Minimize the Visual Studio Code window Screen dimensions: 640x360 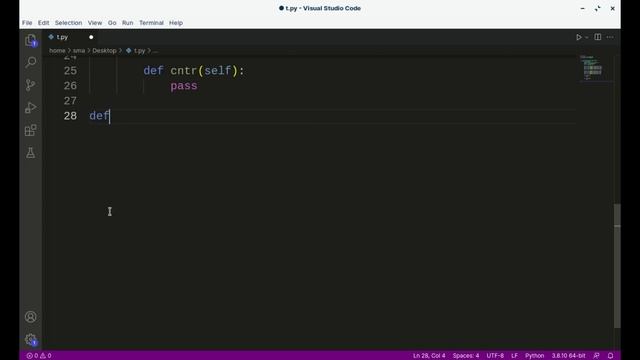[582, 8]
